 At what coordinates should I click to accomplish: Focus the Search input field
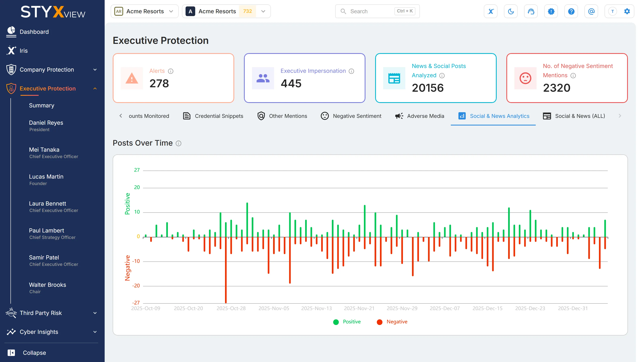coord(377,11)
